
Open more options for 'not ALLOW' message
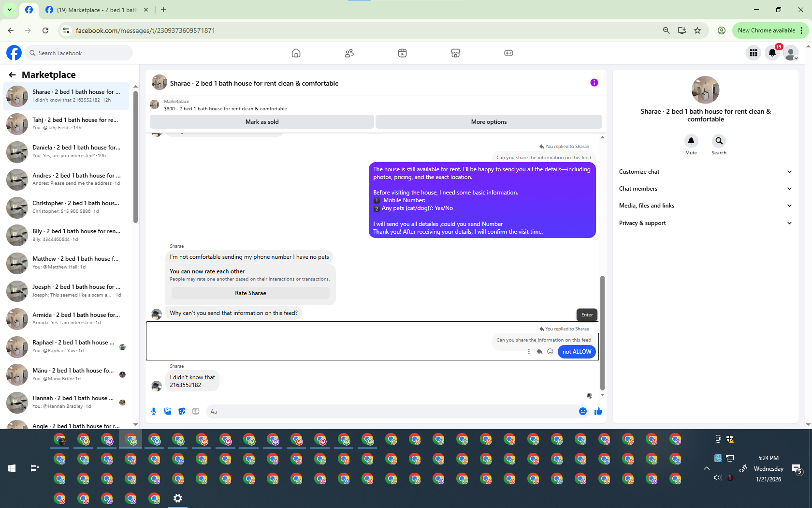pyautogui.click(x=529, y=352)
